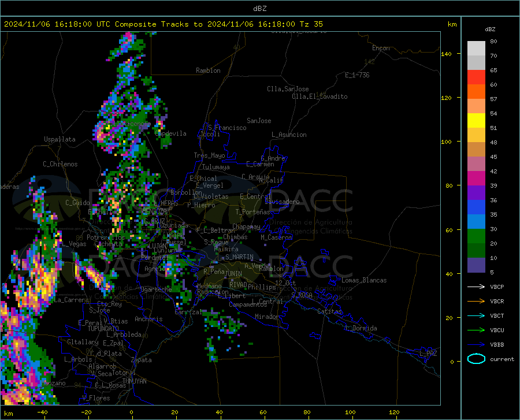Click the -40 tick on horizontal axis
This screenshot has height=420, width=520.
click(42, 412)
